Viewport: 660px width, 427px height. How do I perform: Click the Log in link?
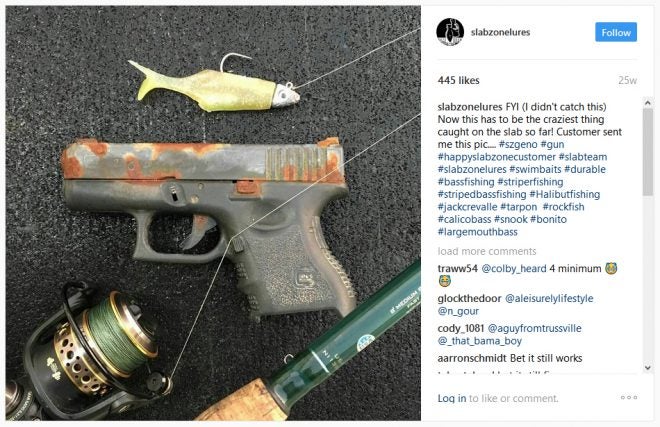pyautogui.click(x=452, y=398)
